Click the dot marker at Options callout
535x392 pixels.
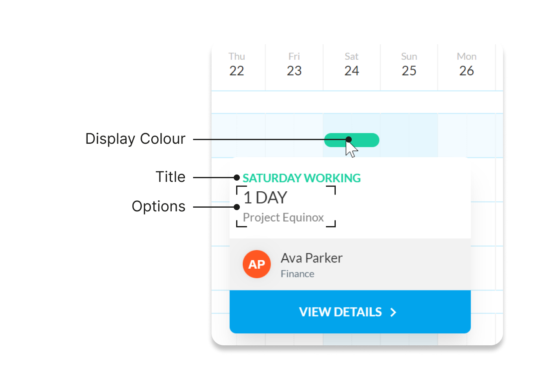tap(237, 207)
